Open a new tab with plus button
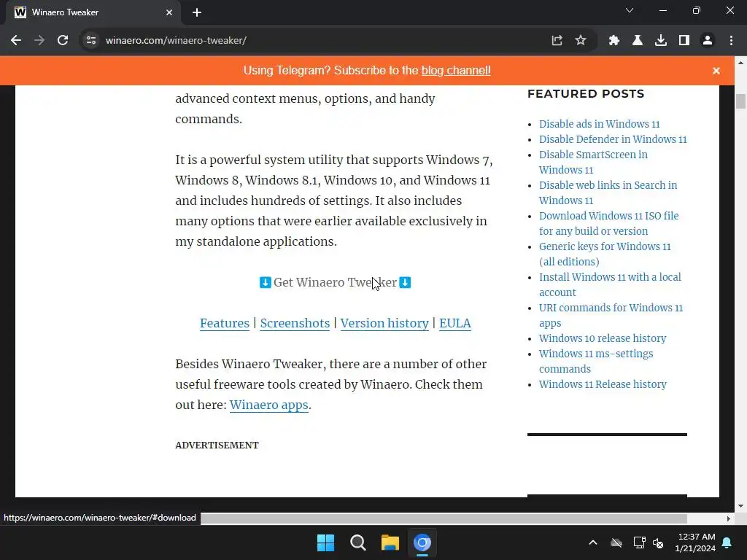 pyautogui.click(x=197, y=13)
